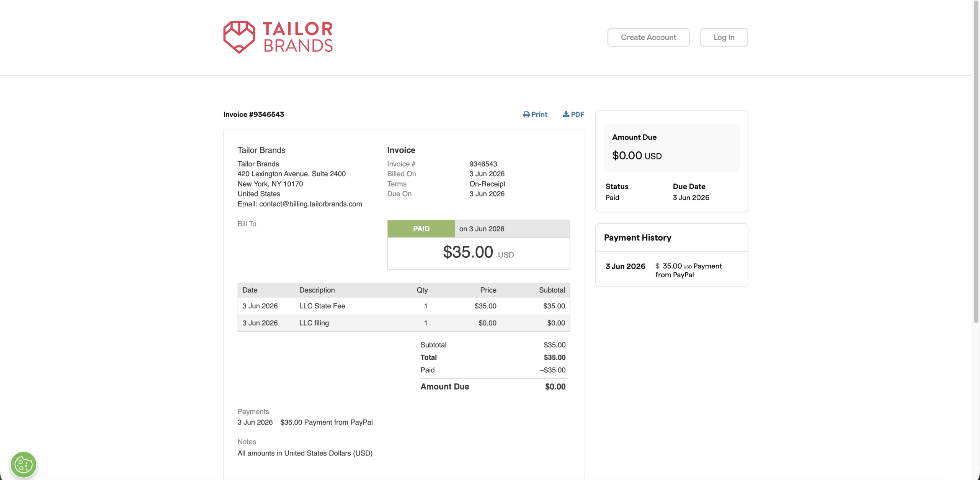Click the download icon beside PDF
The image size is (980, 480).
[566, 114]
